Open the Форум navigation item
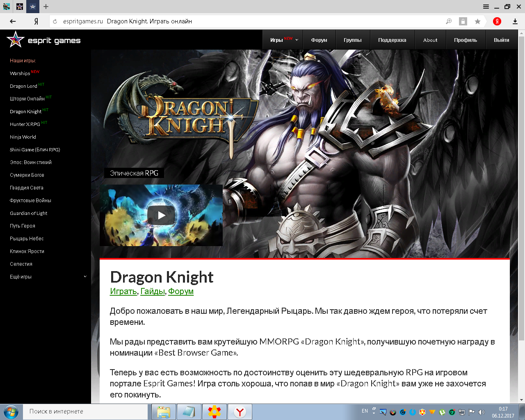Screen dimensions: 525x420 (319, 40)
